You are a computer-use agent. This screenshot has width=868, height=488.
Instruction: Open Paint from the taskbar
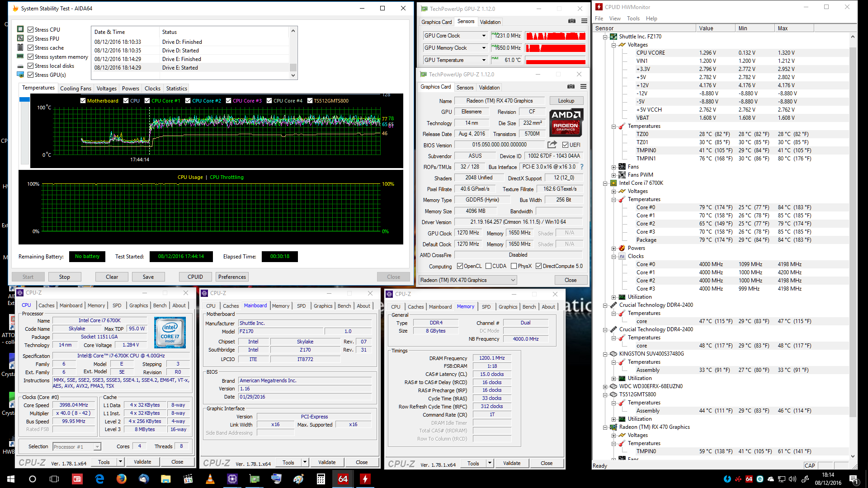298,479
